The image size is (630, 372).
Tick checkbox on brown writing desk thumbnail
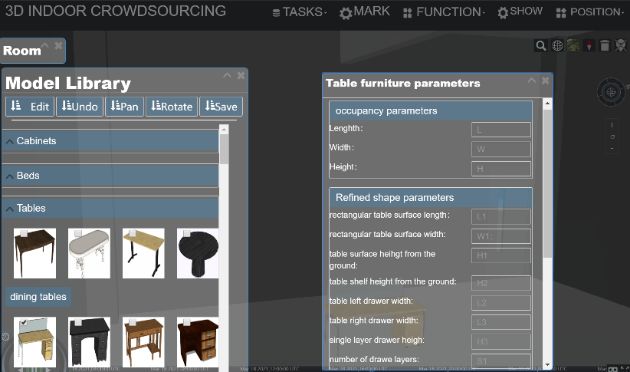tap(133, 322)
